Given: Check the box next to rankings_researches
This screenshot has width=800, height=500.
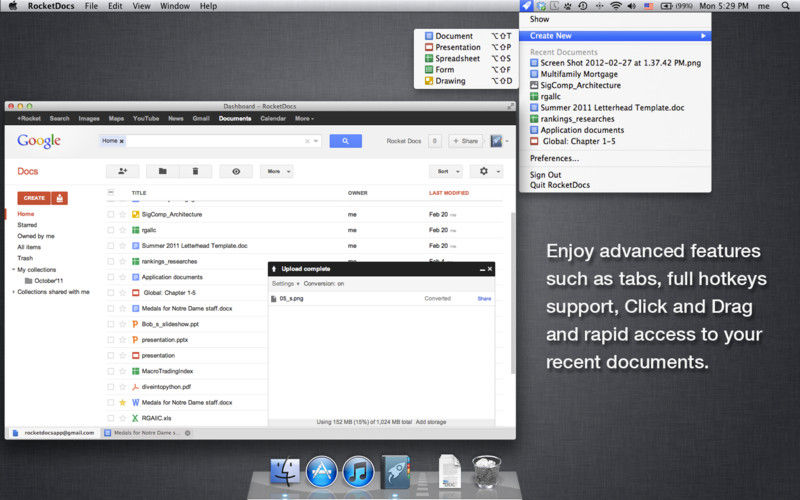Looking at the screenshot, I should (111, 262).
